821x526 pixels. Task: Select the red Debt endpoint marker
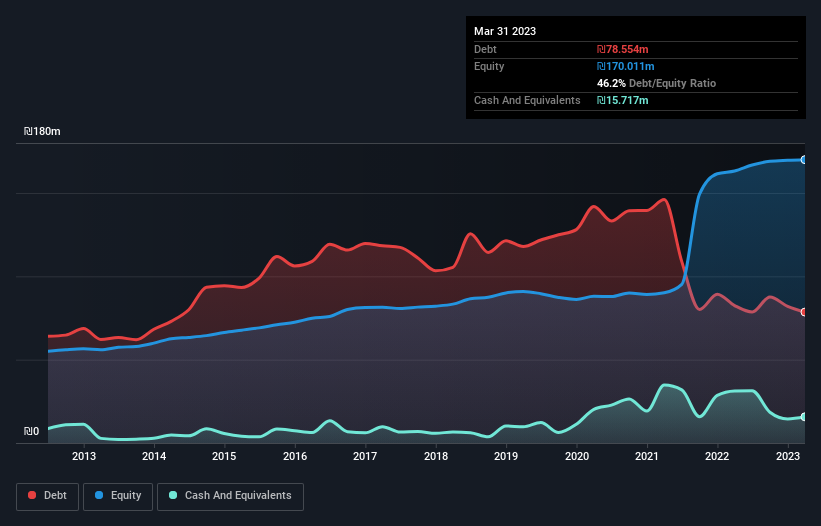pos(804,312)
